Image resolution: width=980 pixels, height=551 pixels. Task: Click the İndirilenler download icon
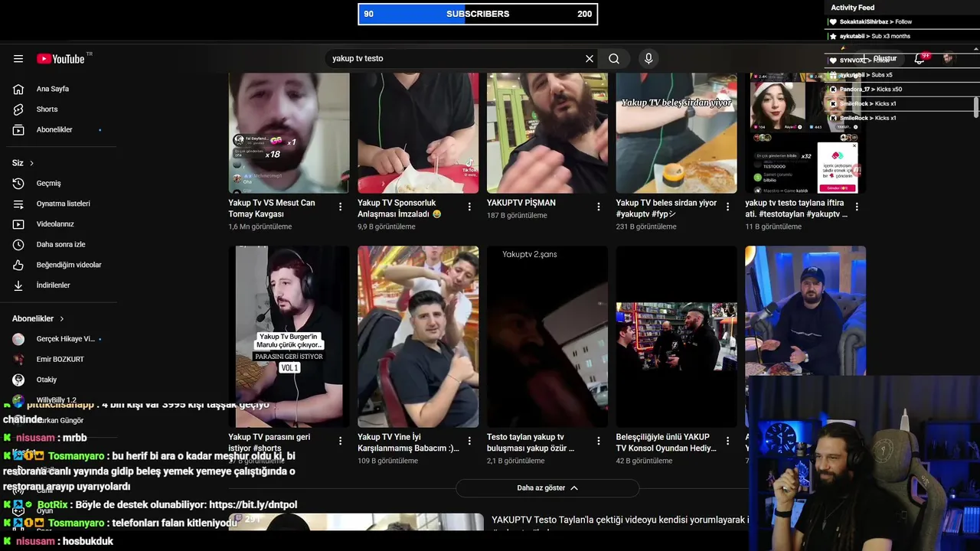coord(18,285)
